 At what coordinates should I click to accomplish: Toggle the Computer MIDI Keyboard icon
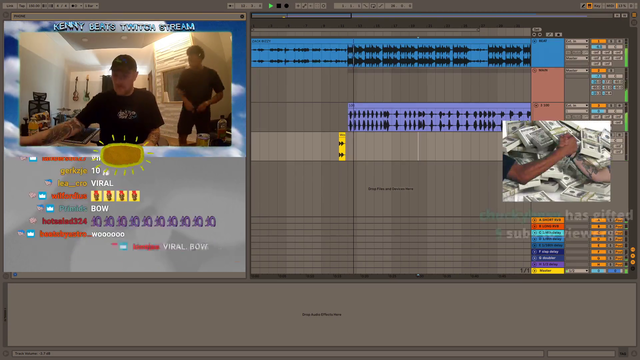[589, 6]
